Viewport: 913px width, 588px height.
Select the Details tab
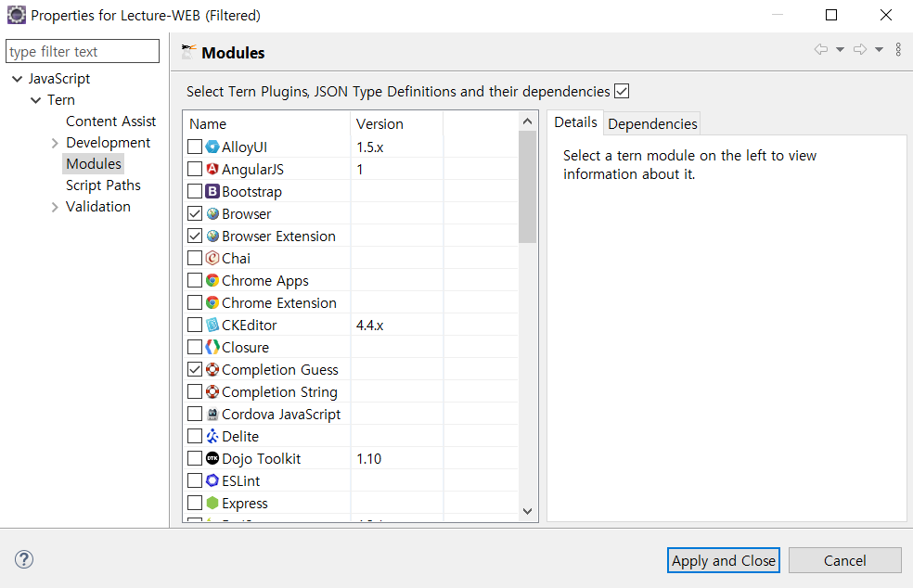click(574, 121)
